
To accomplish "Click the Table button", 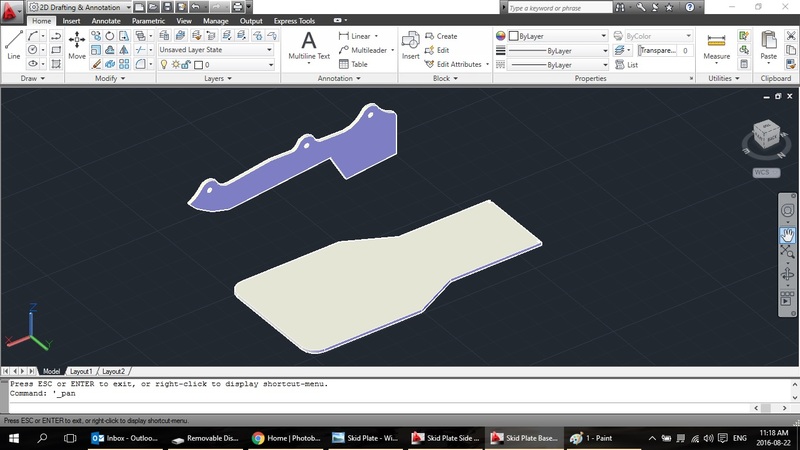I will click(353, 64).
